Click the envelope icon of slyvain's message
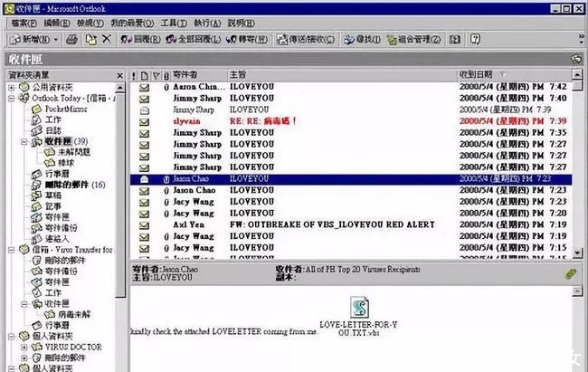The image size is (588, 372). pyautogui.click(x=144, y=120)
